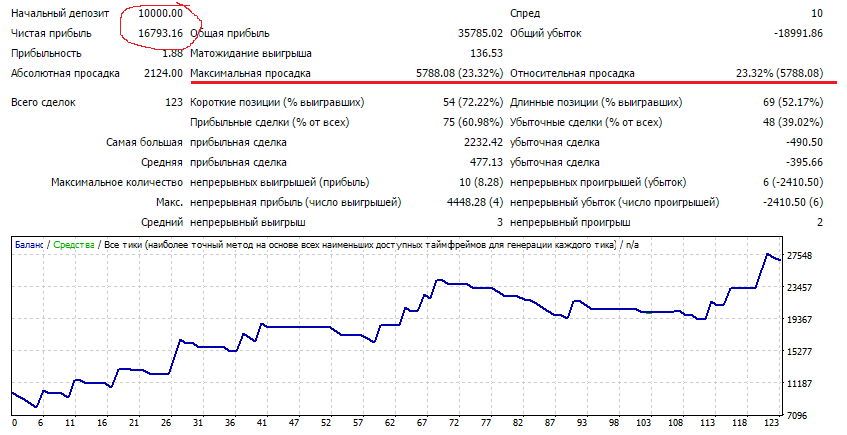Viewport: 847px width, 435px height.
Task: Click the 'Общий убыток' label
Action: click(x=546, y=33)
